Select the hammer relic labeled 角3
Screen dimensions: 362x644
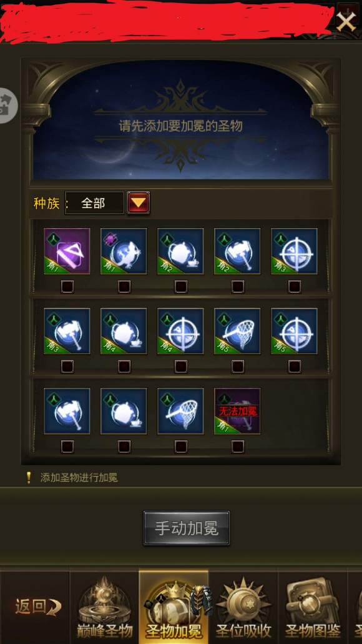coord(67,331)
